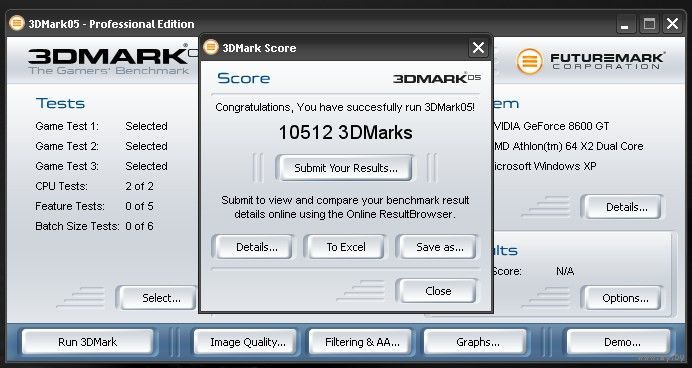Click the 3DMark05 orange app icon in main title bar
Image resolution: width=692 pixels, height=368 pixels.
[x=17, y=23]
